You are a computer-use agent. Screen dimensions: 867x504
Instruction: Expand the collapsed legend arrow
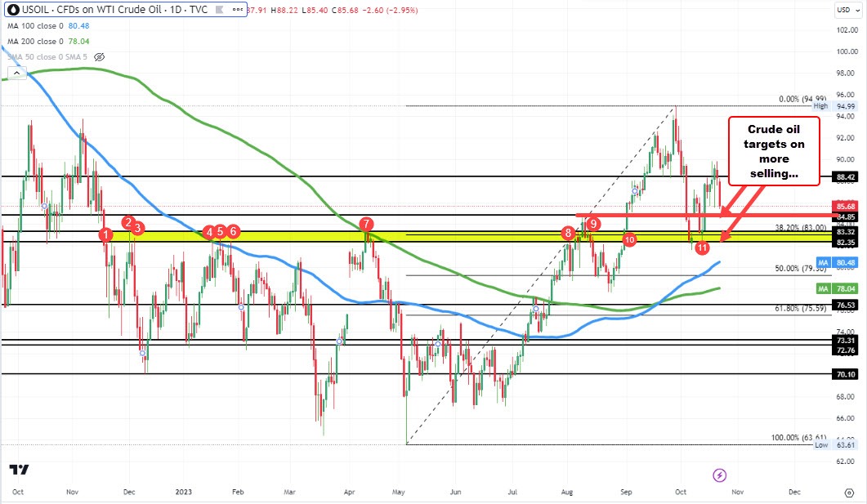coord(16,72)
